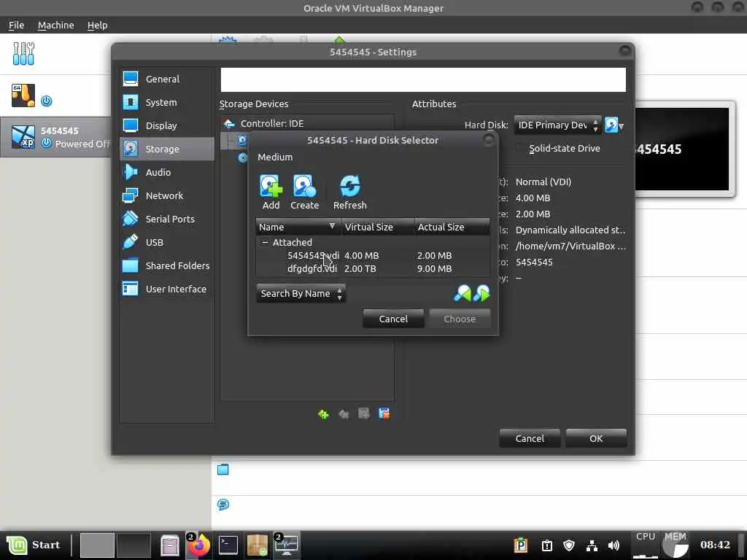Click the 2.00 TB virtual size cell
This screenshot has width=747, height=560.
tap(360, 269)
